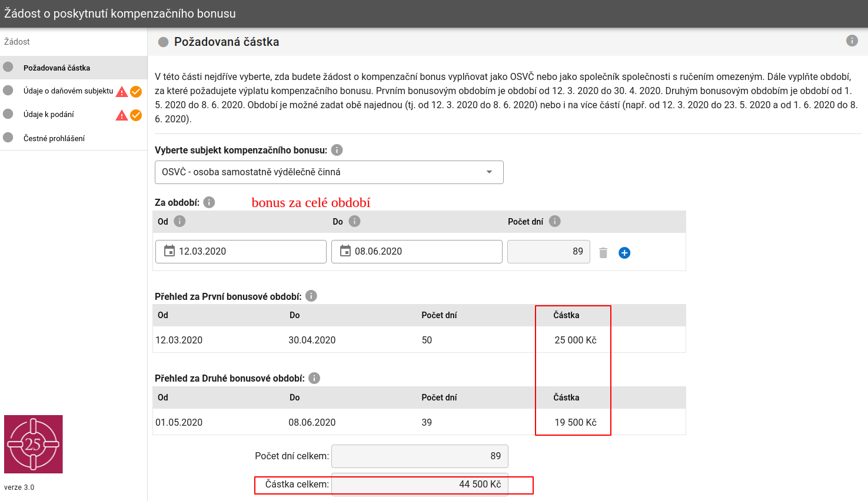Click the info icon beside the 'Od' column header
The width and height of the screenshot is (868, 501).
(179, 221)
